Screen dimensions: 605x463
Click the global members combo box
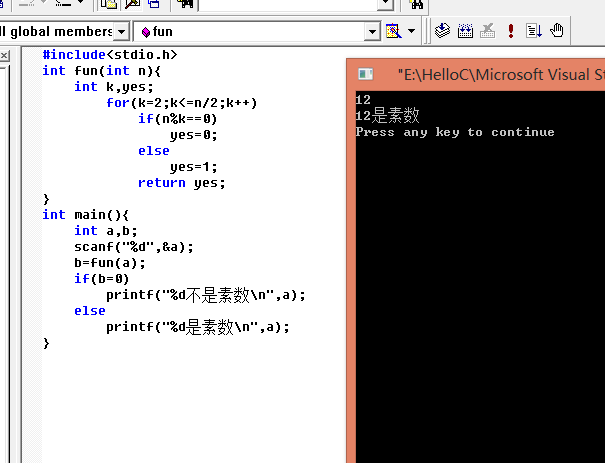click(64, 32)
